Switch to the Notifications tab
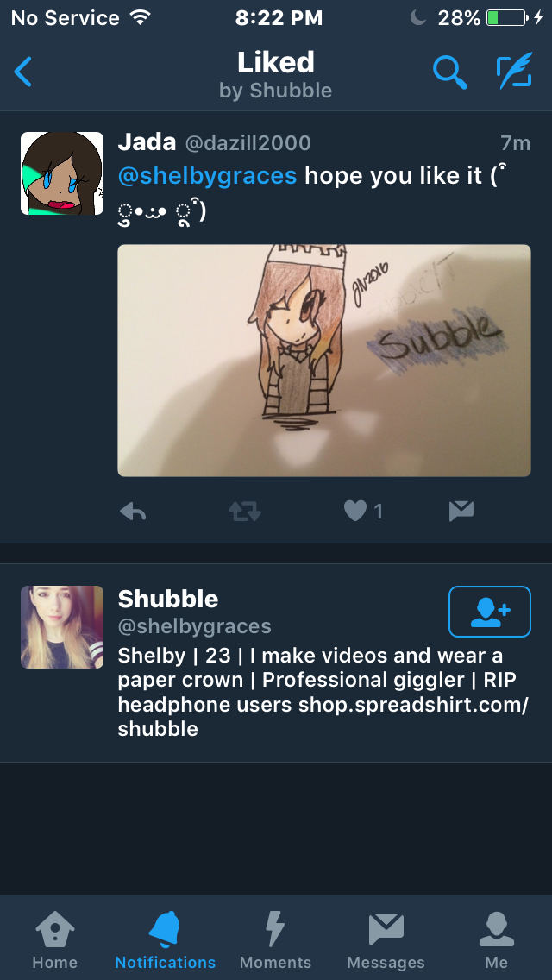The image size is (552, 980). pyautogui.click(x=165, y=939)
